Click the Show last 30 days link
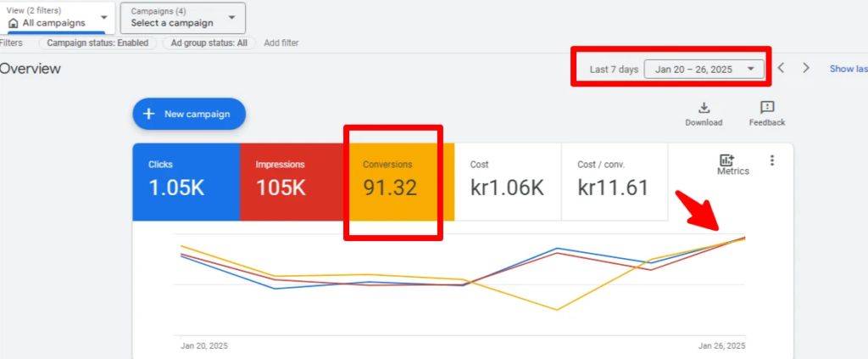 point(848,69)
